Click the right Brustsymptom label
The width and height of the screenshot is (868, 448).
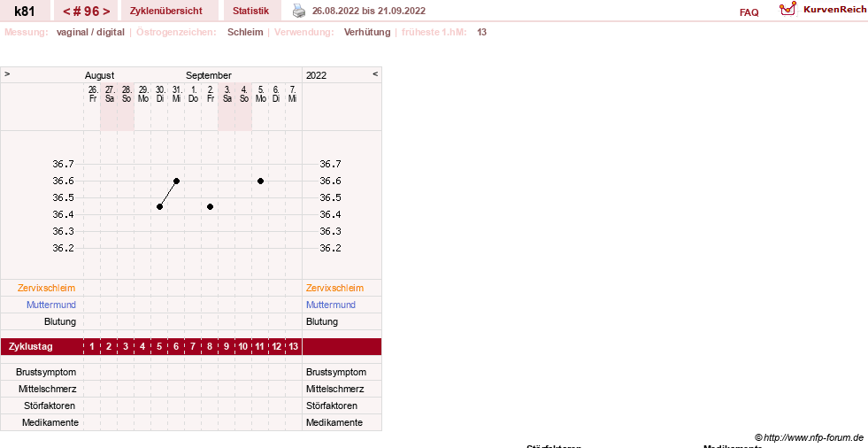336,372
